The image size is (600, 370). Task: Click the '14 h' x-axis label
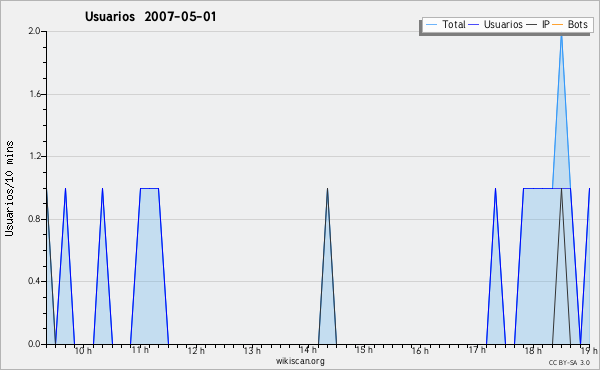(308, 350)
